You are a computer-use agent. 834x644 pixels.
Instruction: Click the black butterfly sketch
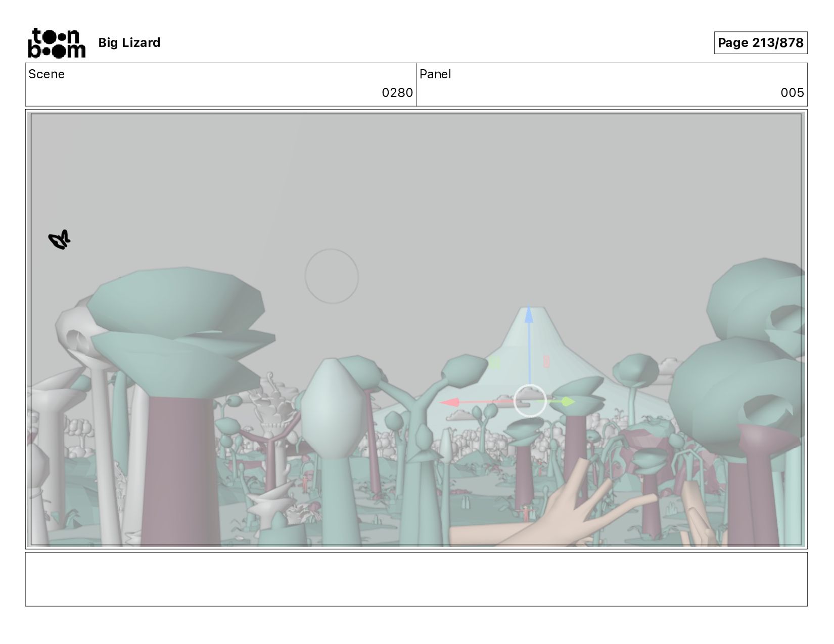[60, 239]
